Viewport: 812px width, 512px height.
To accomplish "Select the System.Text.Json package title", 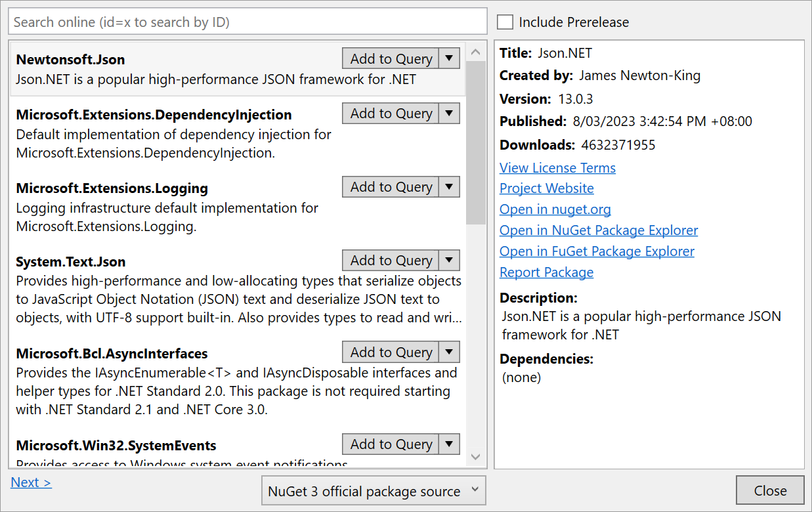I will coord(70,262).
